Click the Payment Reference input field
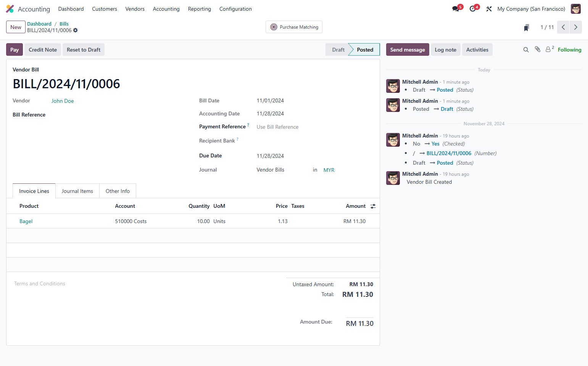Viewport: 588px width, 366px height. 314,127
